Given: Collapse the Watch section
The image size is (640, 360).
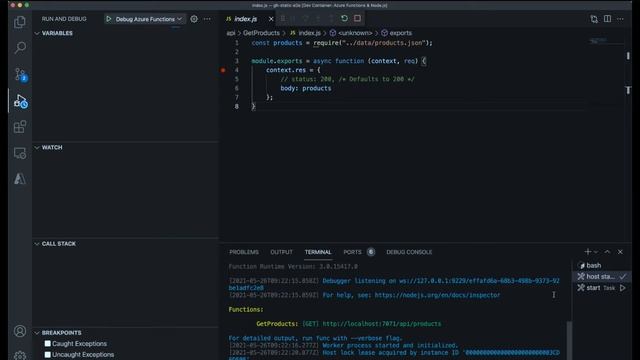Looking at the screenshot, I should pyautogui.click(x=37, y=147).
